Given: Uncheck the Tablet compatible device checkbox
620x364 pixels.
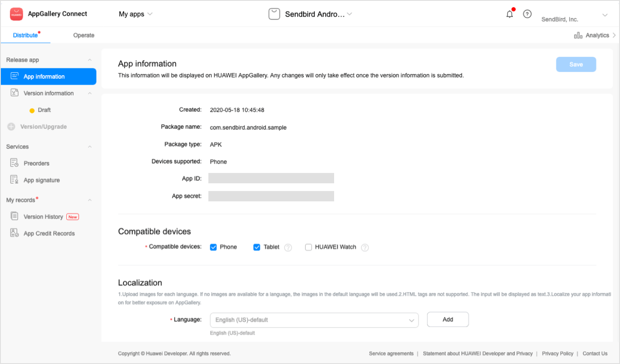Looking at the screenshot, I should (257, 247).
